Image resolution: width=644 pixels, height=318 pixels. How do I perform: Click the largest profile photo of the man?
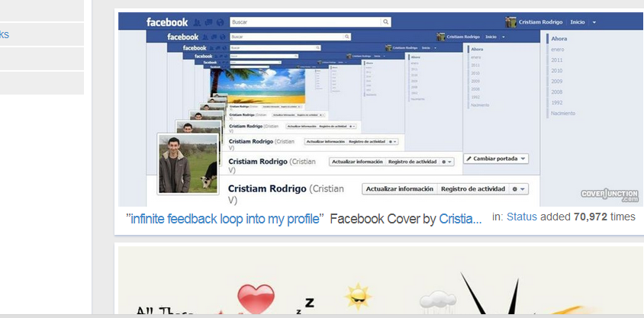pyautogui.click(x=188, y=164)
